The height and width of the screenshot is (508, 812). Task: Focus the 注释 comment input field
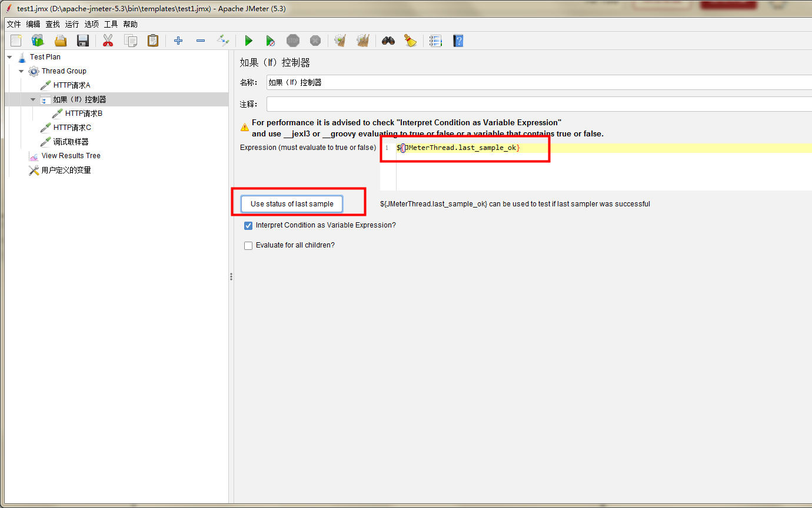pyautogui.click(x=538, y=104)
